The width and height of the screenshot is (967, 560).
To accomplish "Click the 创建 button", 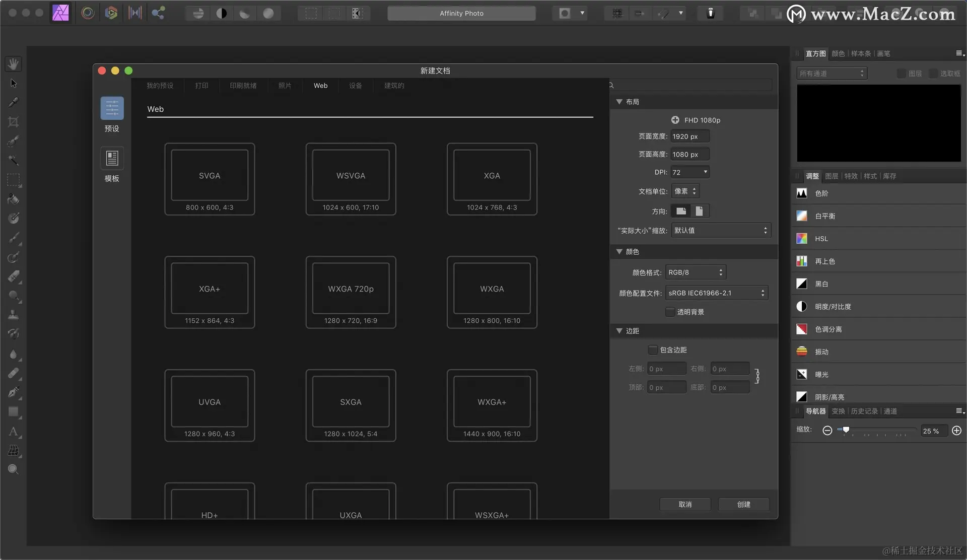I will pos(743,504).
